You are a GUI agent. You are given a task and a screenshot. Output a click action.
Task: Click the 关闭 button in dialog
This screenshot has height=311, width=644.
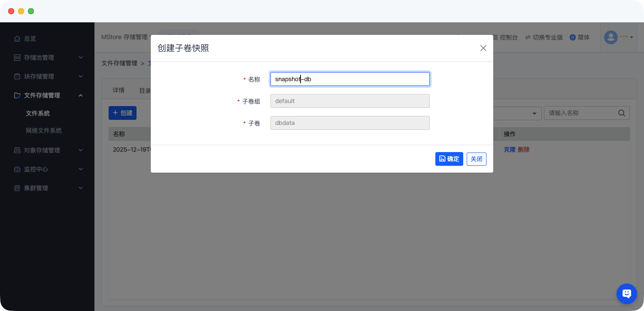coord(476,159)
